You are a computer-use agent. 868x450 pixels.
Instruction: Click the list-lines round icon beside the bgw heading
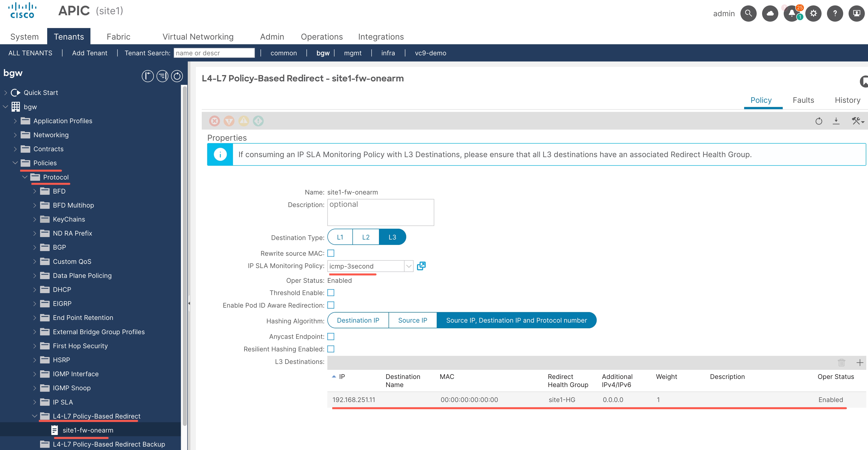click(162, 76)
